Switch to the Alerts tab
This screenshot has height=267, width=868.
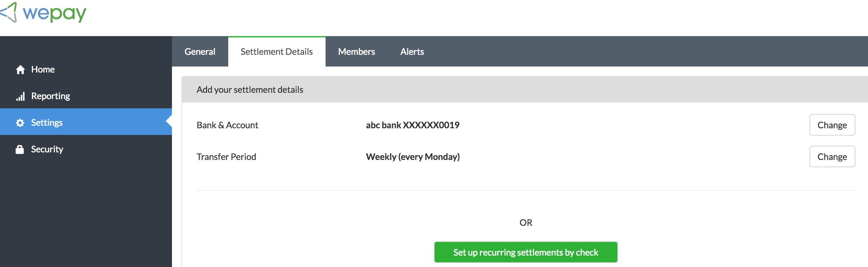click(x=412, y=51)
